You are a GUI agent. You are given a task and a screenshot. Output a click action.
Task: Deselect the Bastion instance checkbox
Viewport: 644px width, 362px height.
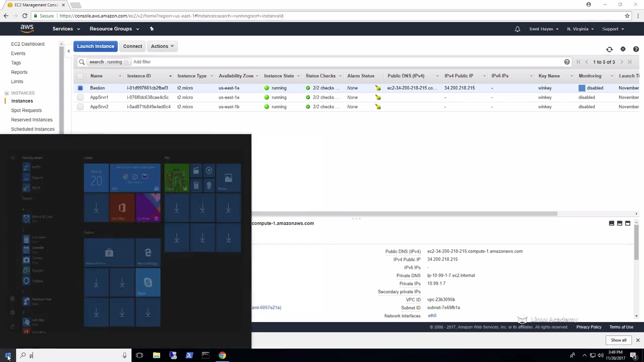click(x=80, y=88)
